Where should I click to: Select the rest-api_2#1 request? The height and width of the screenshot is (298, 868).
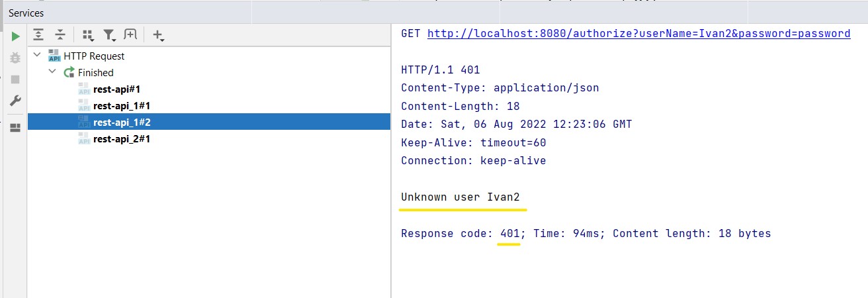pos(122,138)
